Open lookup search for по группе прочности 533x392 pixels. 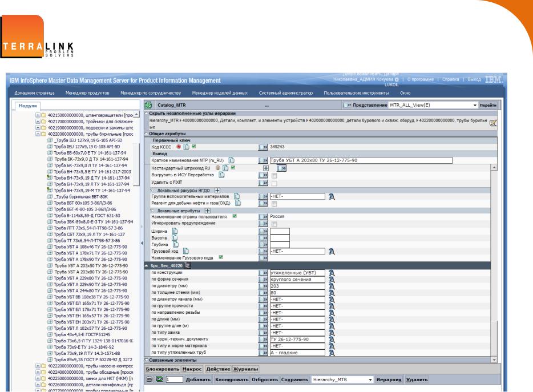tap(332, 306)
